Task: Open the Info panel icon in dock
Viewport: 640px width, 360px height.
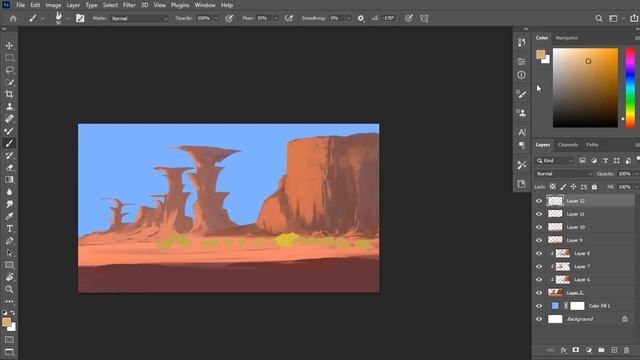Action: coord(521,75)
